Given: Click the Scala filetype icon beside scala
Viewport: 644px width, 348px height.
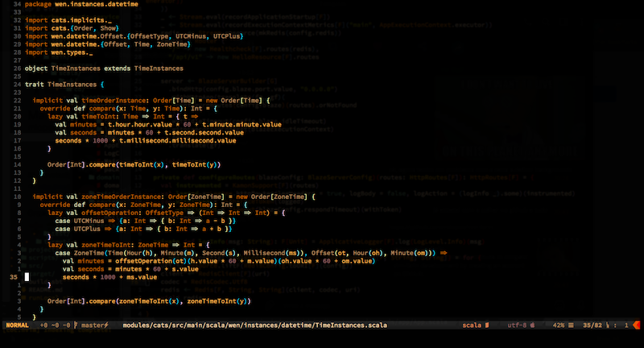Looking at the screenshot, I should coord(487,325).
